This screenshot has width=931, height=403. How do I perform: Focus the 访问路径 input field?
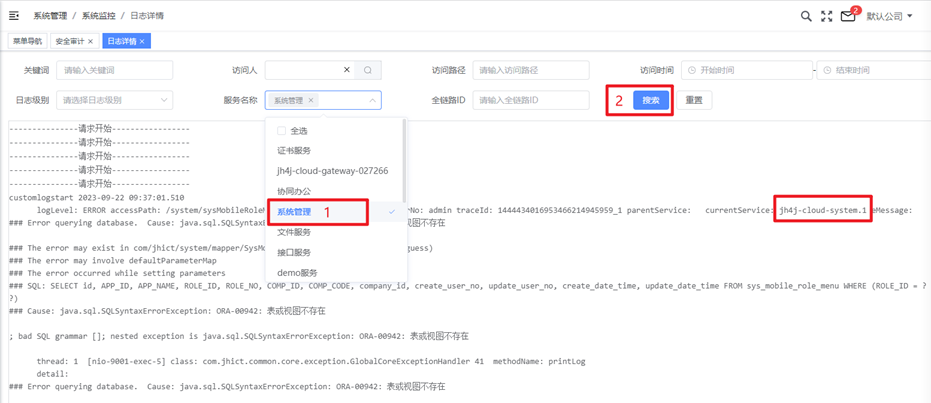[x=531, y=70]
